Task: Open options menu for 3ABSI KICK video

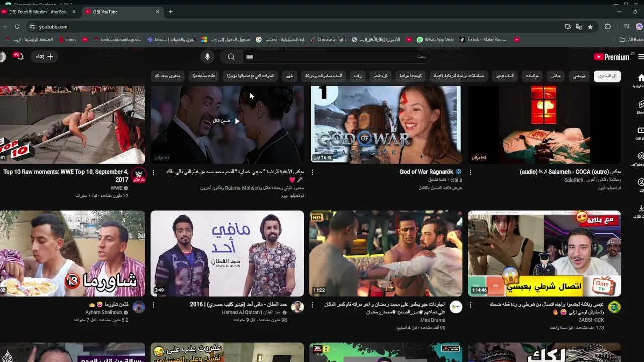Action: tap(471, 305)
